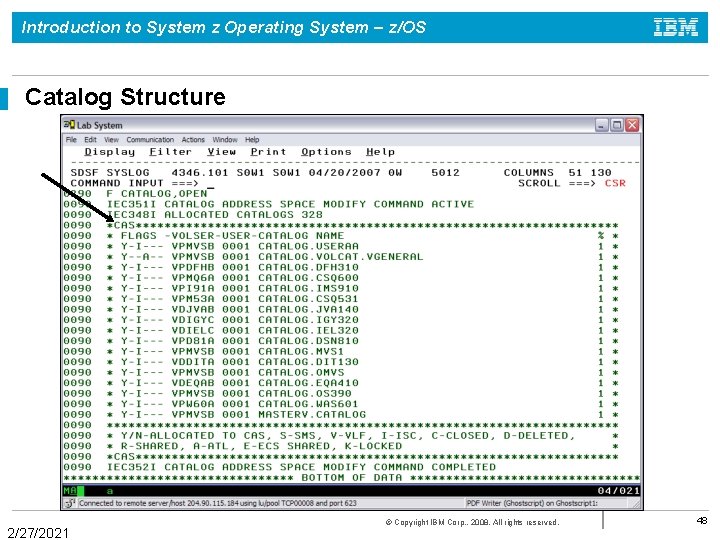Select CATALOG.CSQ531 entry
The height and width of the screenshot is (540, 720).
[308, 299]
